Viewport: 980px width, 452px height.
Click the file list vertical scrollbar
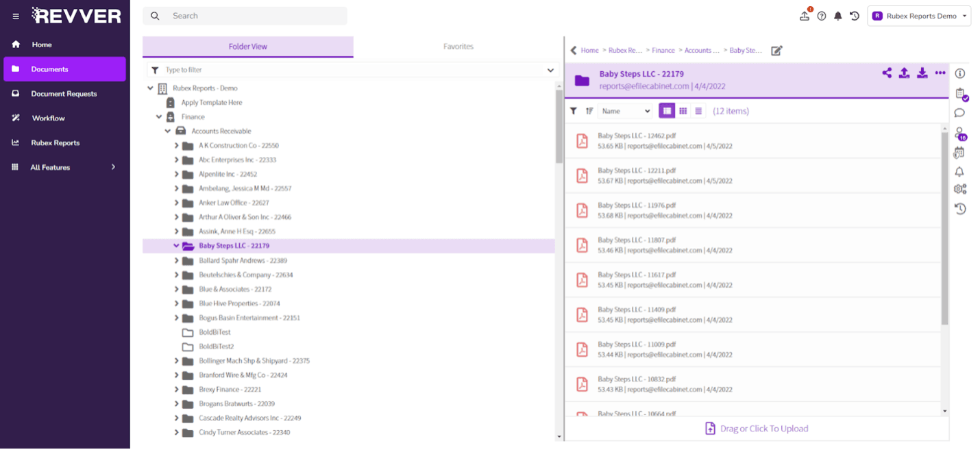tap(944, 226)
